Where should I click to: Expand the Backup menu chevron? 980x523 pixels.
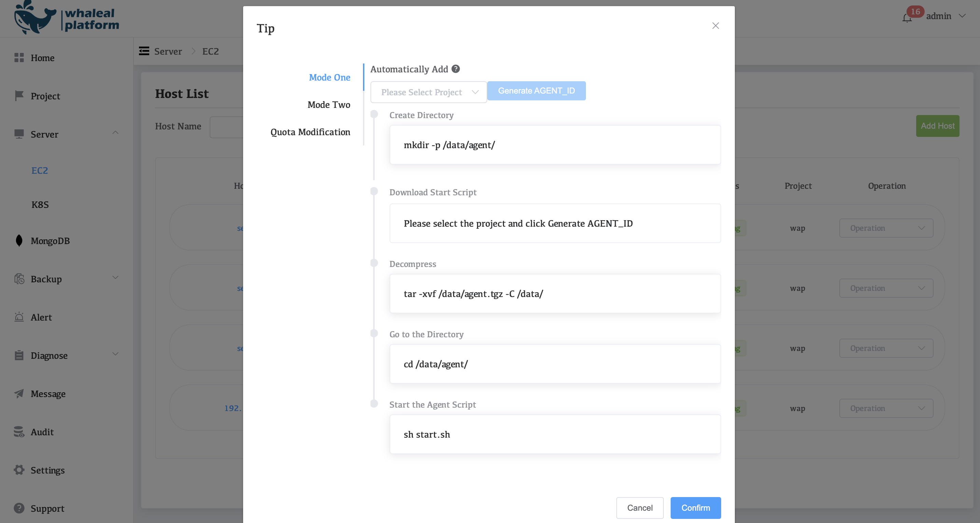[115, 278]
